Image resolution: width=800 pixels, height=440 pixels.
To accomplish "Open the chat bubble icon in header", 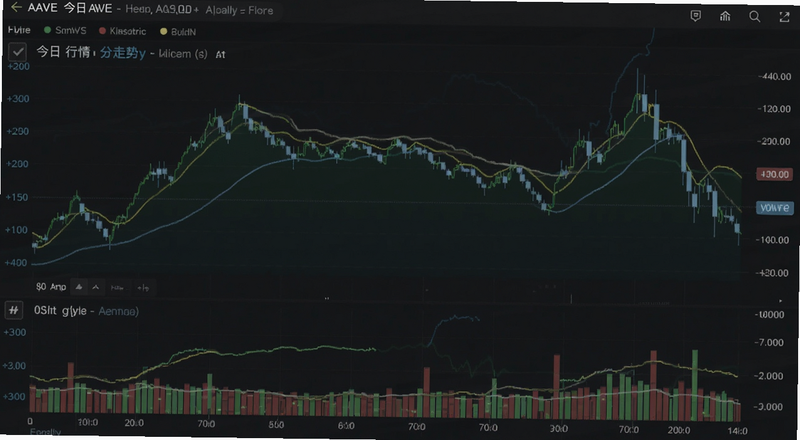I will (x=695, y=16).
